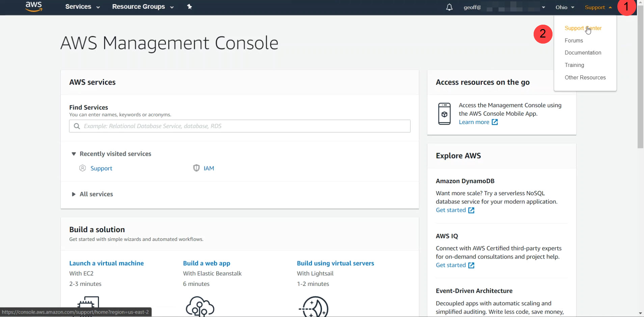Choose Training in Support menu
Screen dimensions: 644x317
coord(574,65)
